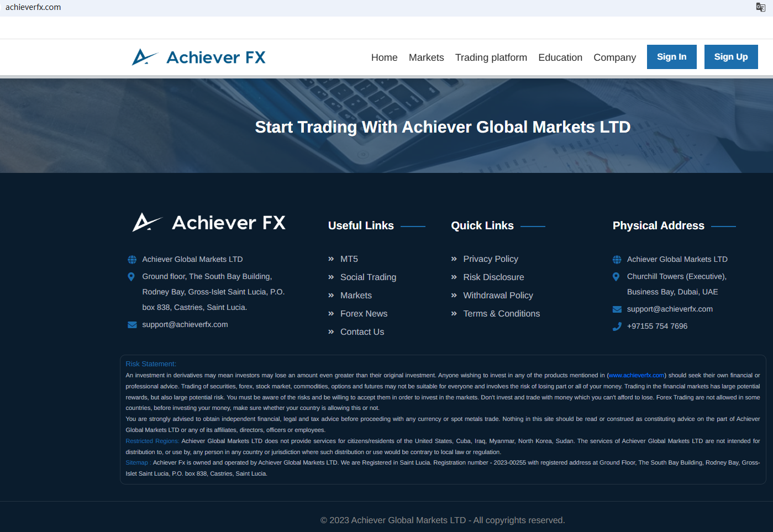The width and height of the screenshot is (773, 532).
Task: Open the Markets navigation menu
Action: tap(427, 57)
